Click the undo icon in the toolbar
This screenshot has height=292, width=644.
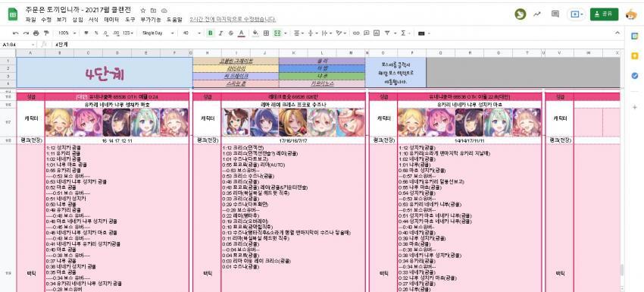pos(16,33)
